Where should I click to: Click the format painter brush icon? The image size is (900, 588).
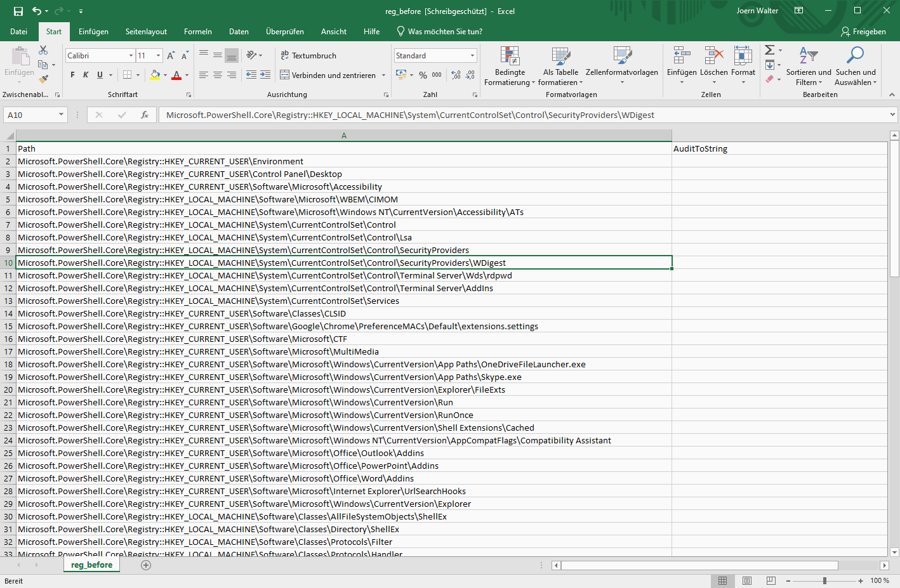click(43, 79)
